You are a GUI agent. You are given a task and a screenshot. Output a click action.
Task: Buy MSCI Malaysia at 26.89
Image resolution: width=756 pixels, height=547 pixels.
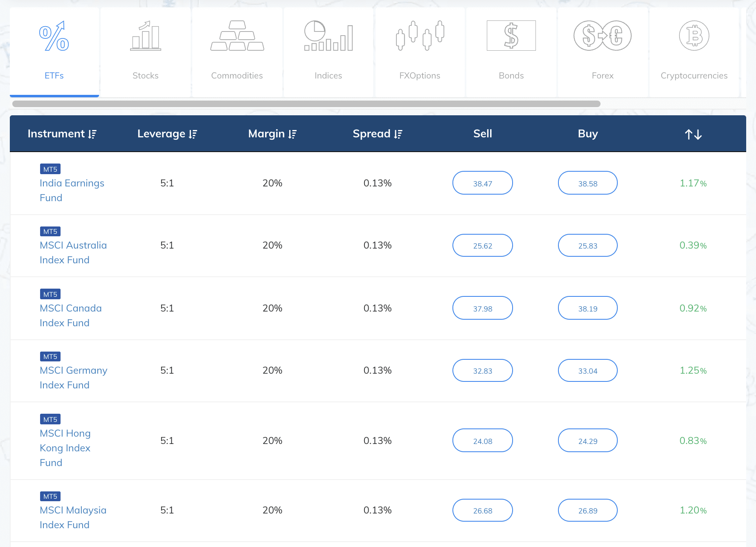[588, 510]
